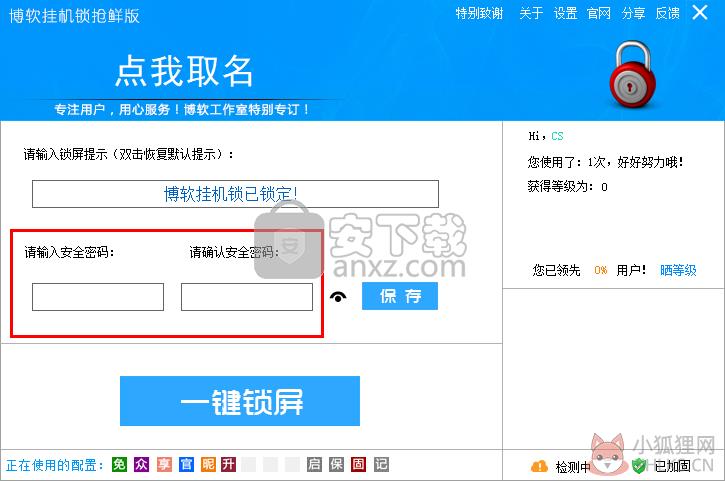
Task: Open 官网 menu item
Action: tap(599, 13)
